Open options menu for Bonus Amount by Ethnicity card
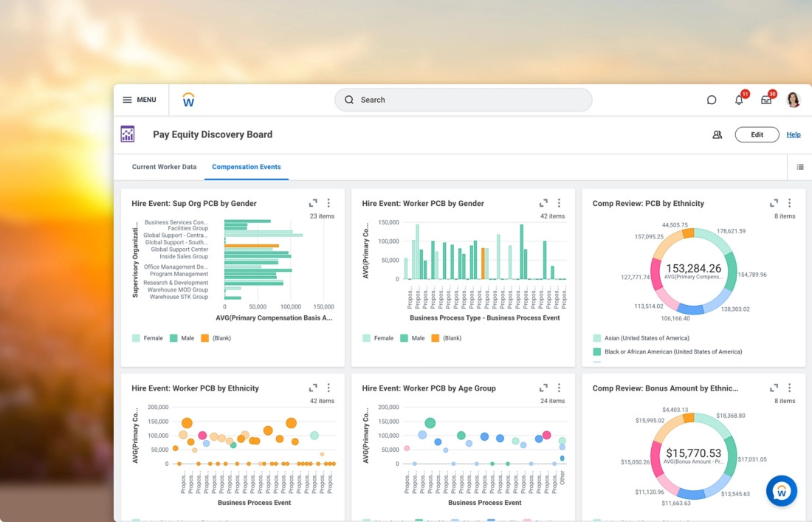The image size is (812, 522). (789, 387)
